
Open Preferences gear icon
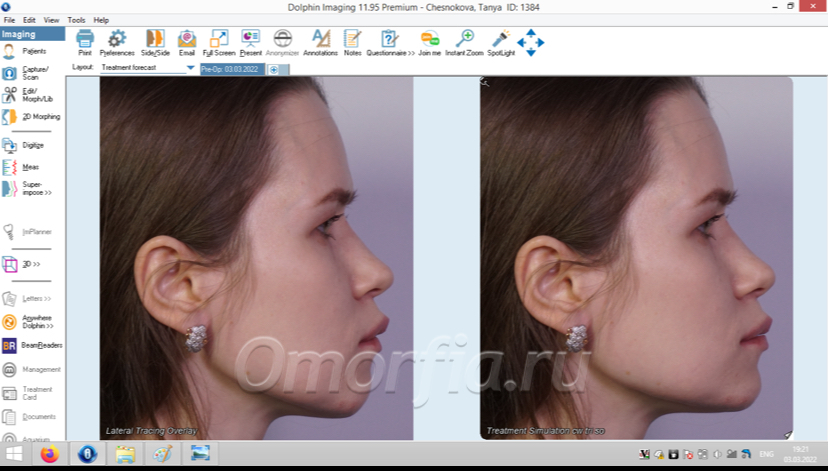(x=117, y=42)
